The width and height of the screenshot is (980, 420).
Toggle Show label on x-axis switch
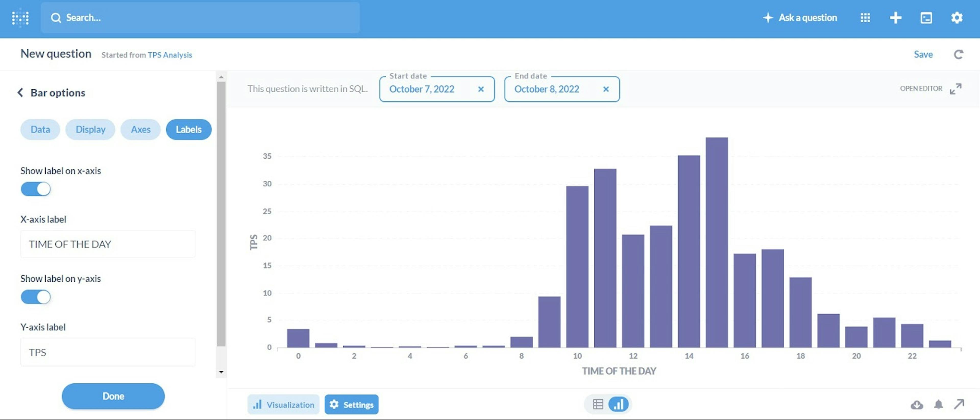36,189
